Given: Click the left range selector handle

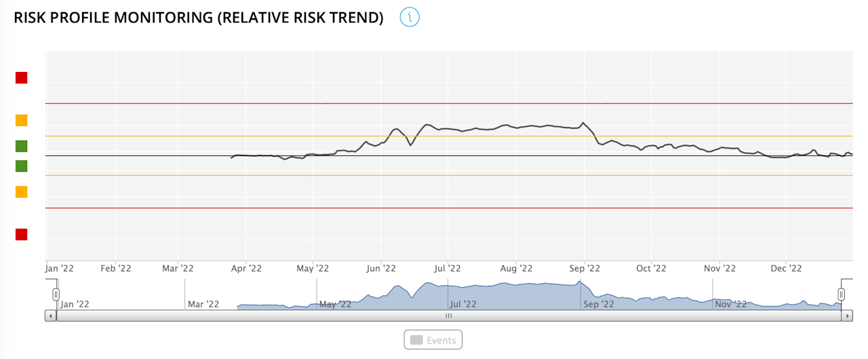Looking at the screenshot, I should tap(57, 294).
